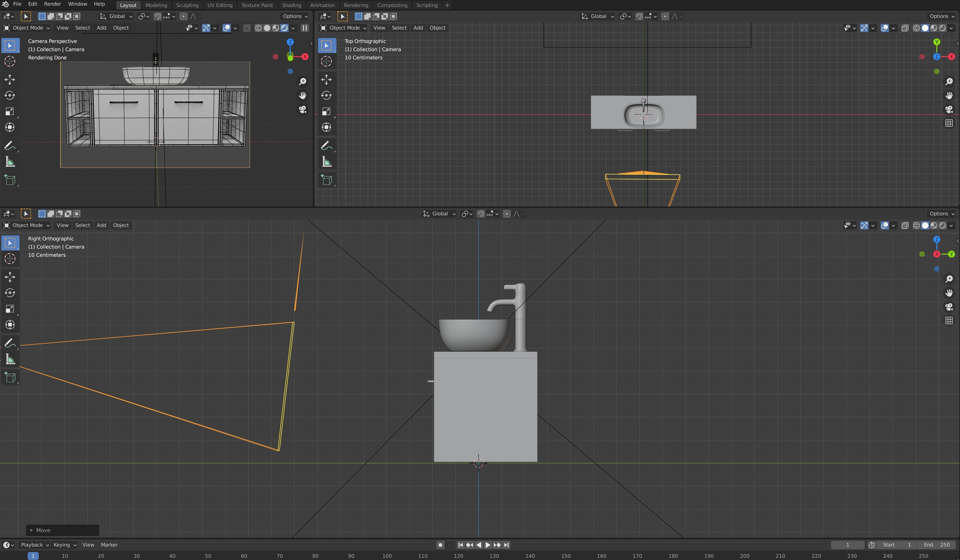Select the Move tool in camera viewport
The width and height of the screenshot is (960, 560).
(x=10, y=79)
